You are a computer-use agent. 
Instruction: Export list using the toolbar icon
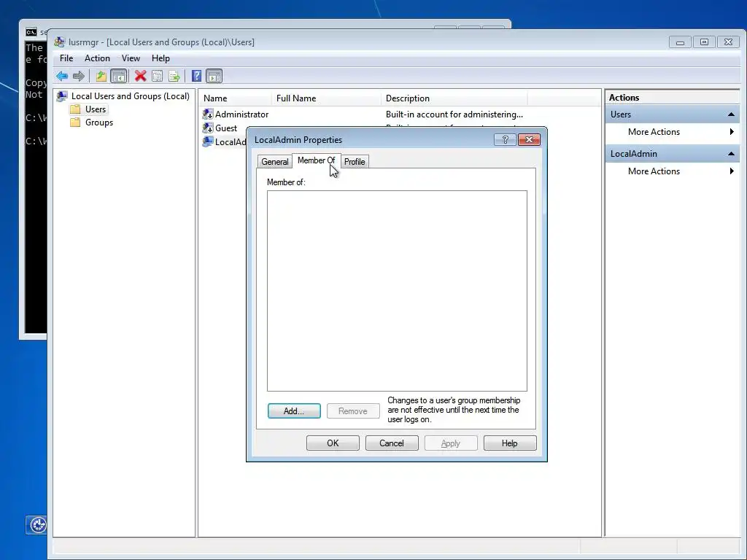[x=174, y=76]
